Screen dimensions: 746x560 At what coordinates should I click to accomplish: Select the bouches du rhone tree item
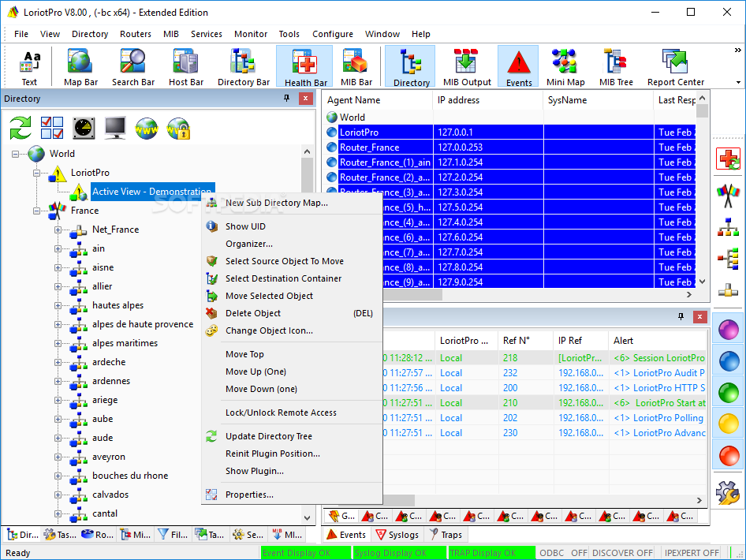[130, 476]
